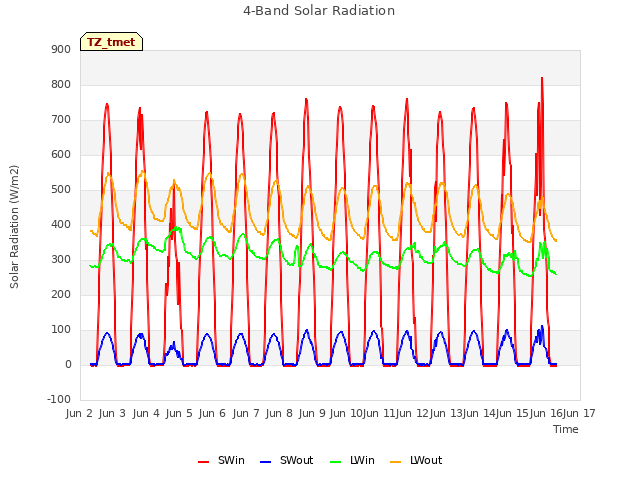Click the green LWin legend color marker

335,462
